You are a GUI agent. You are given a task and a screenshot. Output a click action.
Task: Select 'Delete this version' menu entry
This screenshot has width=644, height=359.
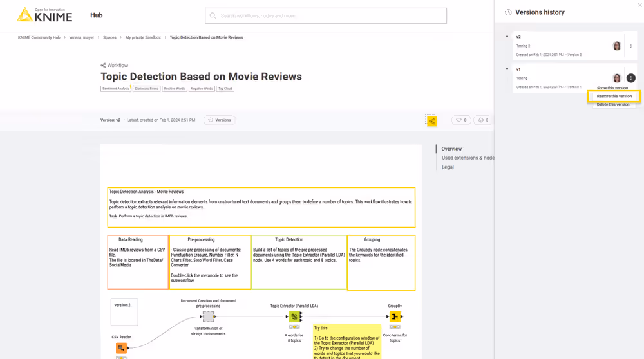613,104
